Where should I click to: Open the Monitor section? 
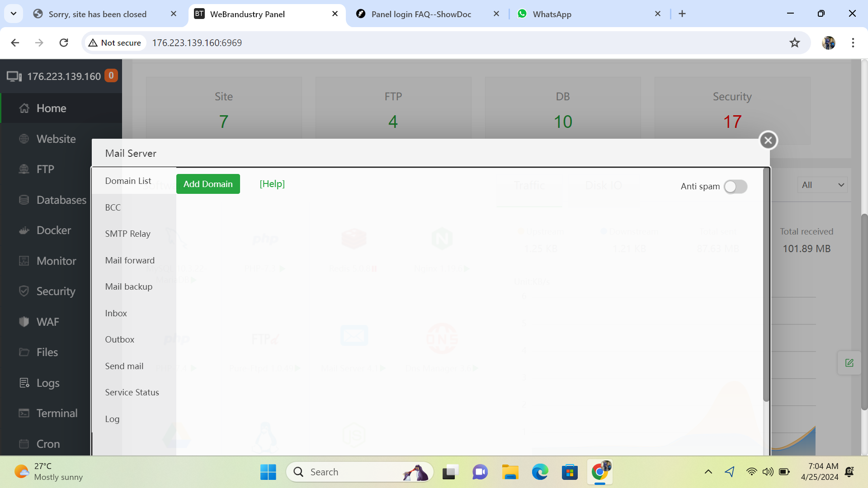tap(56, 261)
